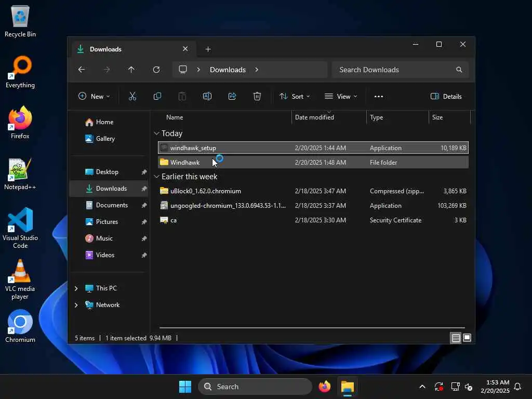Open the New dropdown menu

tap(94, 96)
